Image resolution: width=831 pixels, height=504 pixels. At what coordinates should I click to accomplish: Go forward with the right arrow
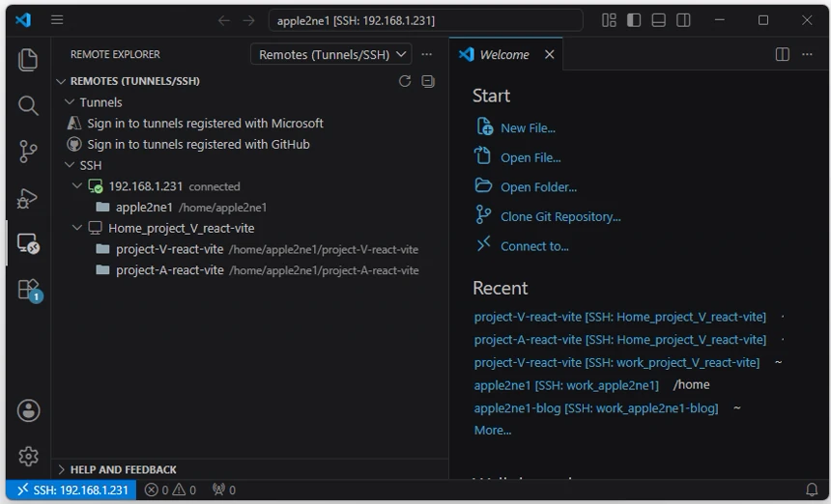tap(249, 20)
